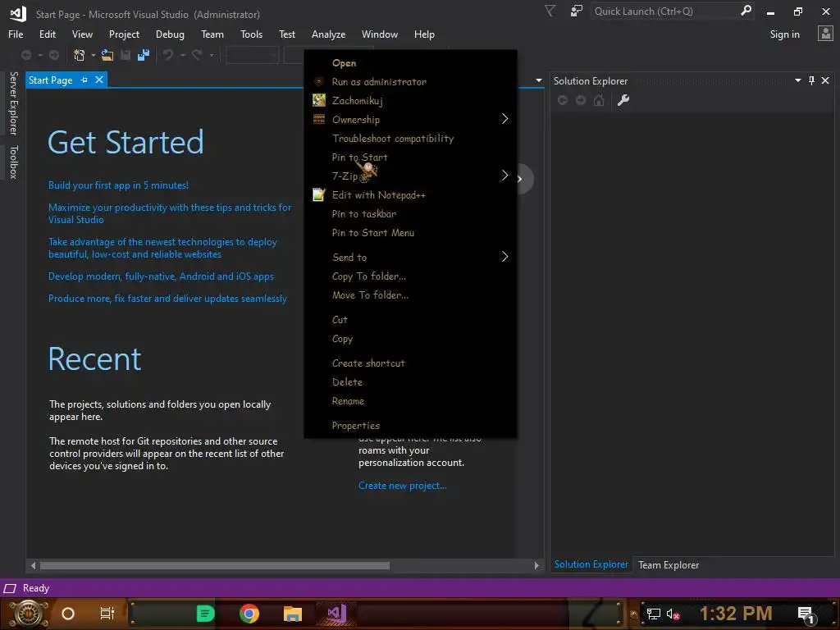Click the Start Page horizontal scrollbar thumb
Viewport: 840px width, 630px height.
(215, 565)
